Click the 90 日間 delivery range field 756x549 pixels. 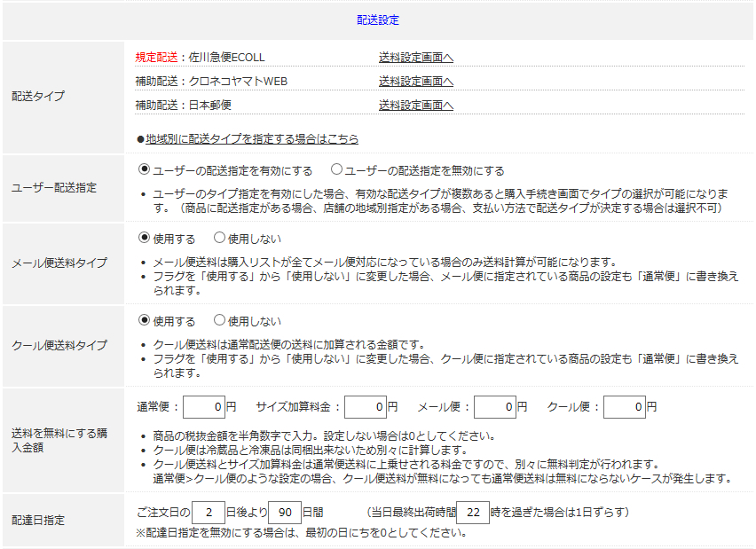coord(285,512)
